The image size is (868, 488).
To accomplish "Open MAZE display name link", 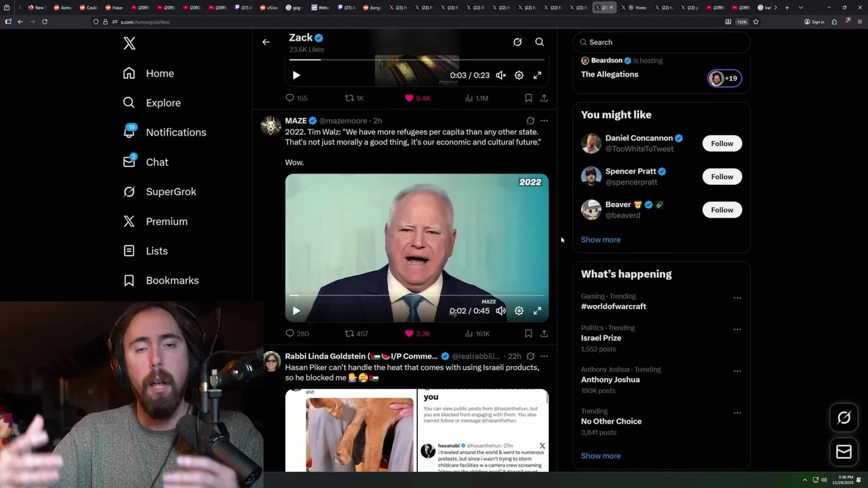I will [296, 121].
